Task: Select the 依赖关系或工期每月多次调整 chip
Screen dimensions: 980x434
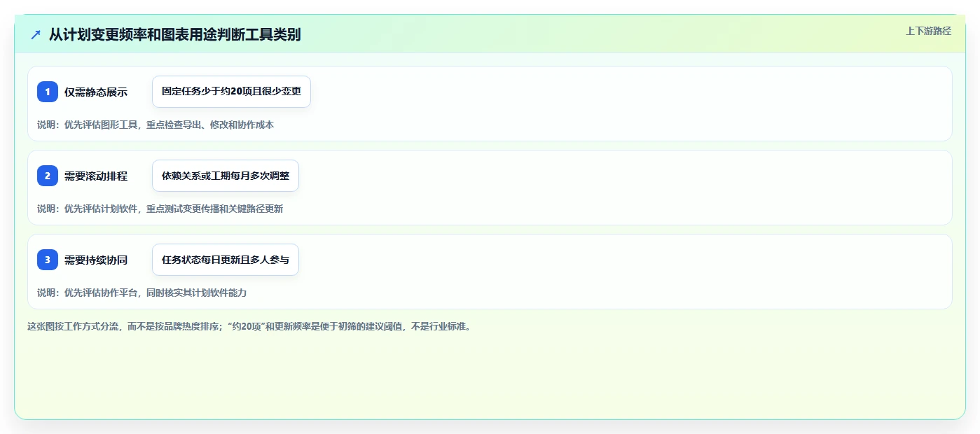Action: click(x=226, y=176)
